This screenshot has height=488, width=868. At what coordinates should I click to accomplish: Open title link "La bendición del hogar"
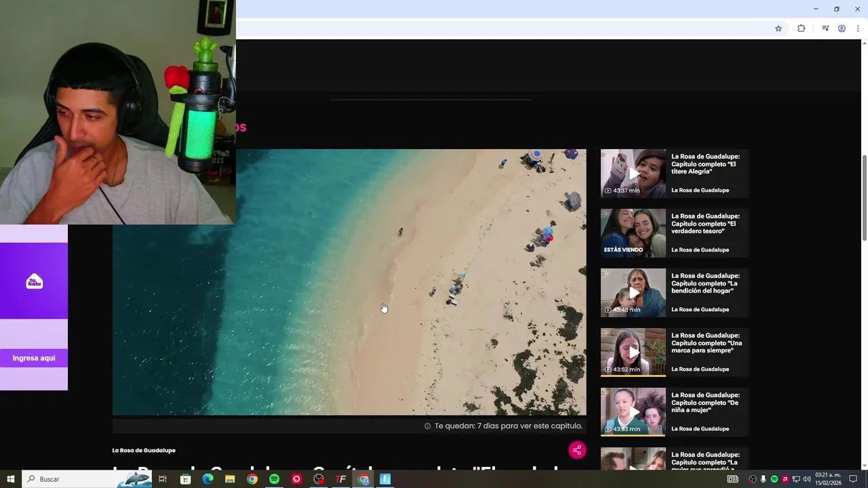(x=705, y=283)
